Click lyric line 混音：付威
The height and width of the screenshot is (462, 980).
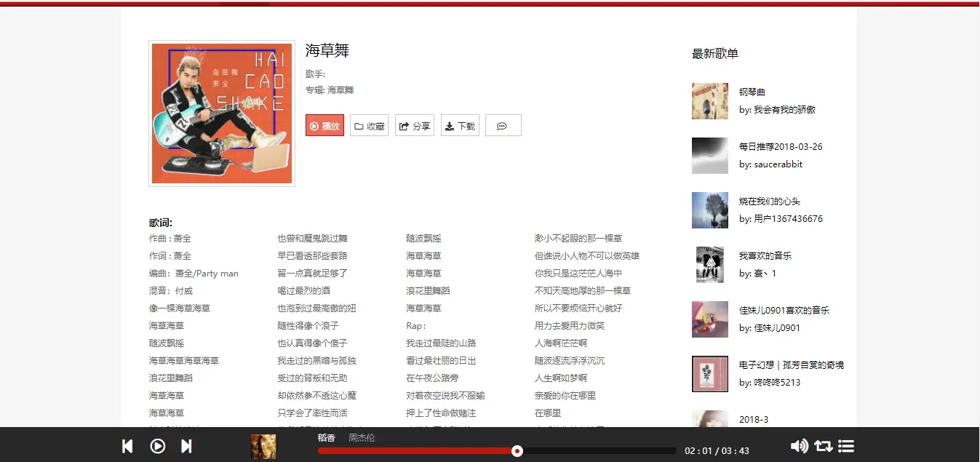(171, 291)
